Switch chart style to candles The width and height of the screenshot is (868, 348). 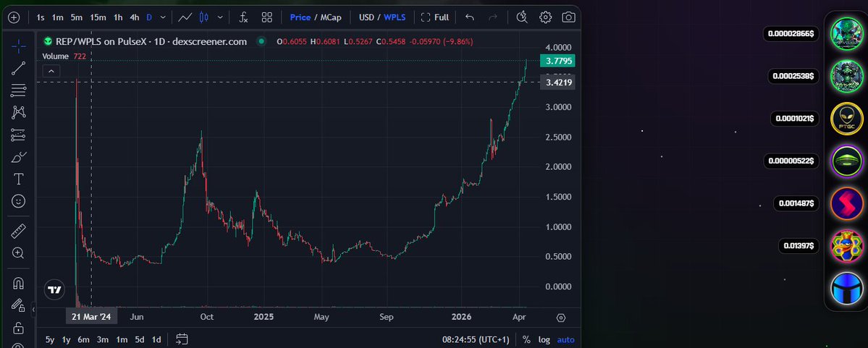[x=203, y=17]
